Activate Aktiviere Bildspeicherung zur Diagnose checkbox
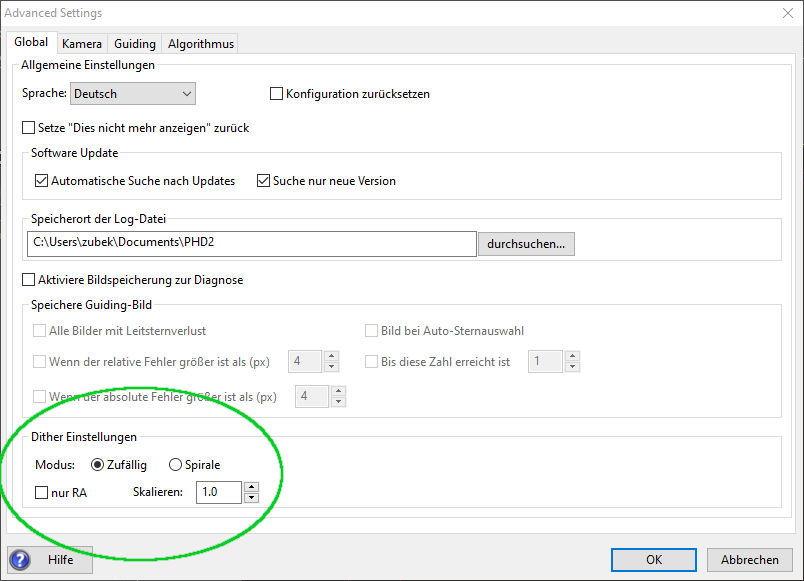804x581 pixels. [29, 279]
